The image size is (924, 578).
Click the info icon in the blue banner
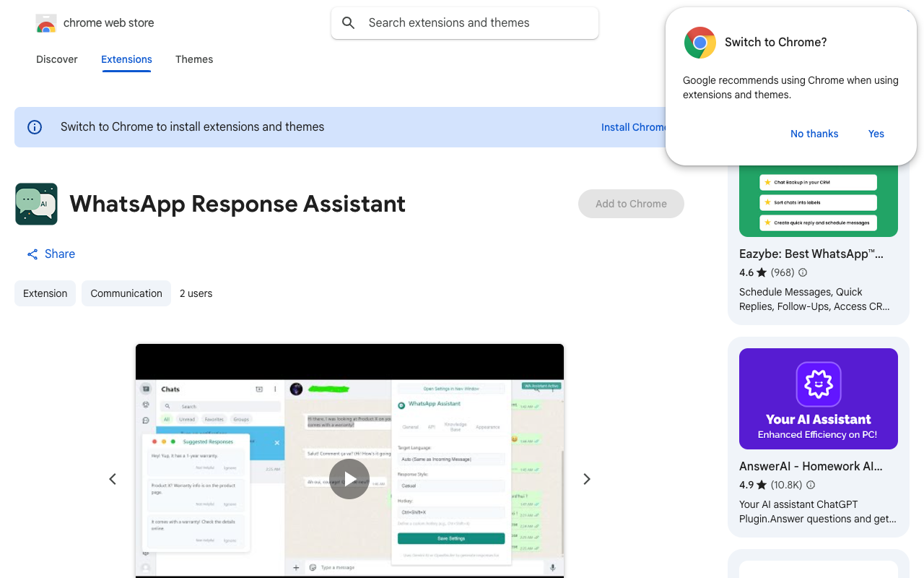(34, 126)
